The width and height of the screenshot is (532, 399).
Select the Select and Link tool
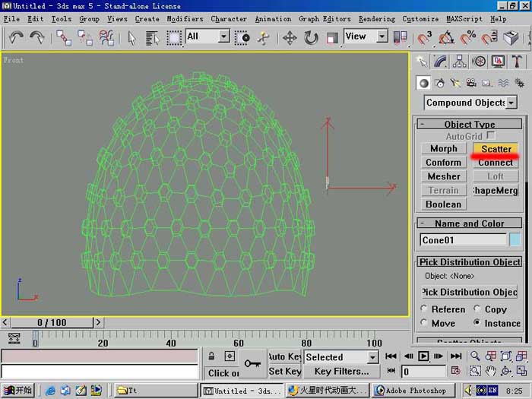63,38
